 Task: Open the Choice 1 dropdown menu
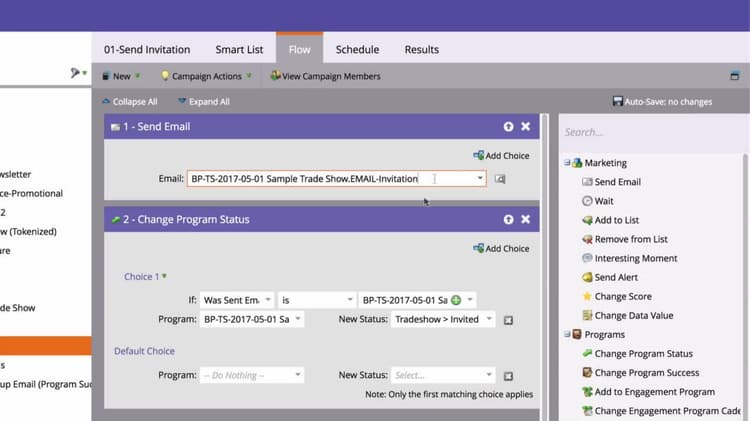(145, 277)
